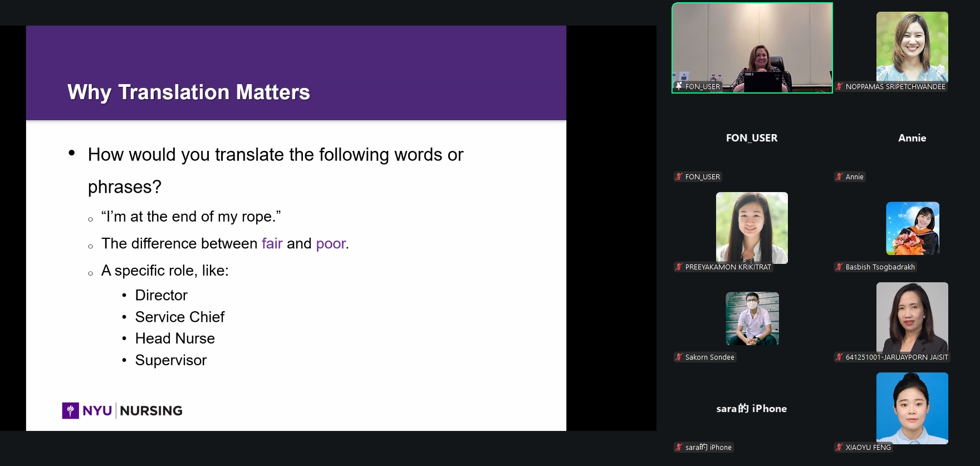The image size is (980, 466).
Task: Select XIAOYU FENG's portrait tile
Action: coord(912,408)
